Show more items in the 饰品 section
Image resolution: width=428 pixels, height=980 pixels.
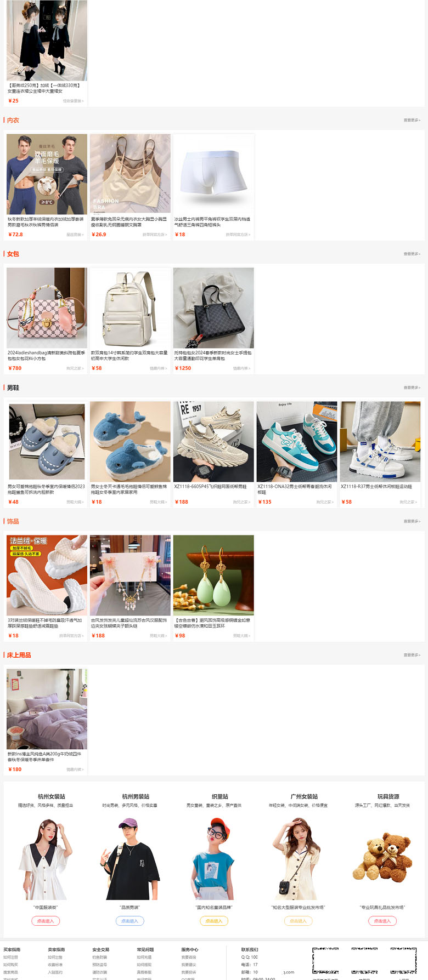[412, 521]
